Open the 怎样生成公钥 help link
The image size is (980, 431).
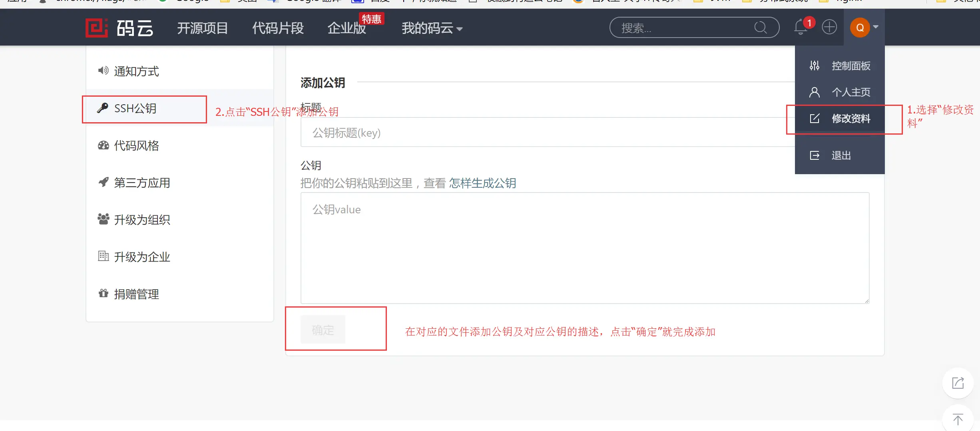click(482, 183)
